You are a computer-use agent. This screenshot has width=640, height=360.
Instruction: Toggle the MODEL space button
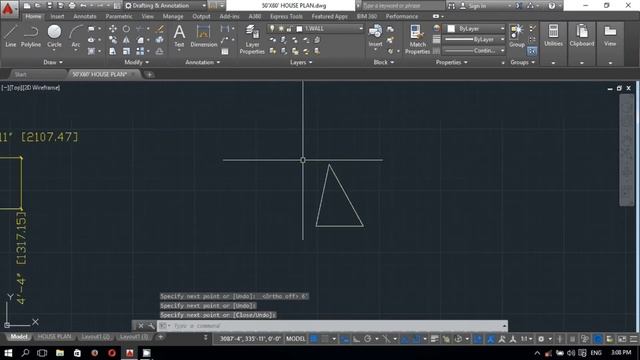tap(296, 339)
